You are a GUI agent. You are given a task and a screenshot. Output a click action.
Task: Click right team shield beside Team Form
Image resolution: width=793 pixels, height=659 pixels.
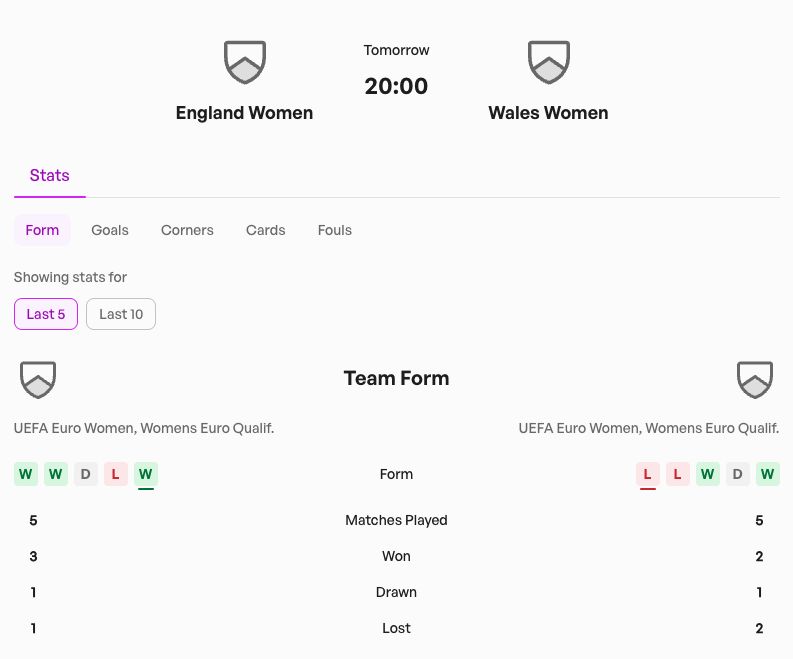pyautogui.click(x=755, y=379)
